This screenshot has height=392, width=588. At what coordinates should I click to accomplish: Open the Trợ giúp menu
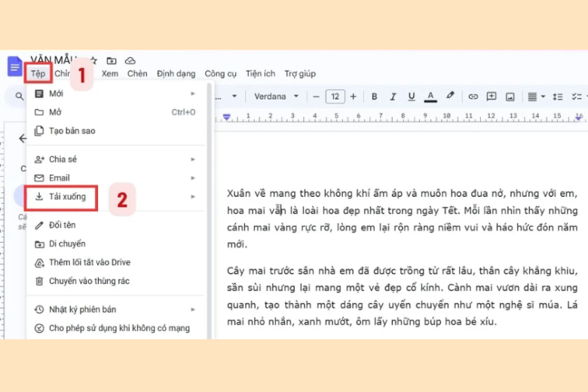[300, 74]
